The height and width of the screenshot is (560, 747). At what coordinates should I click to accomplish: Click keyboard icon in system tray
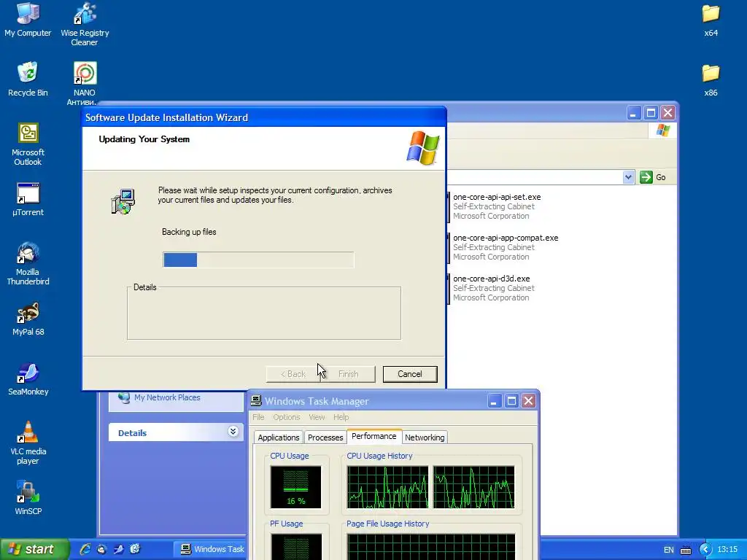click(x=686, y=550)
